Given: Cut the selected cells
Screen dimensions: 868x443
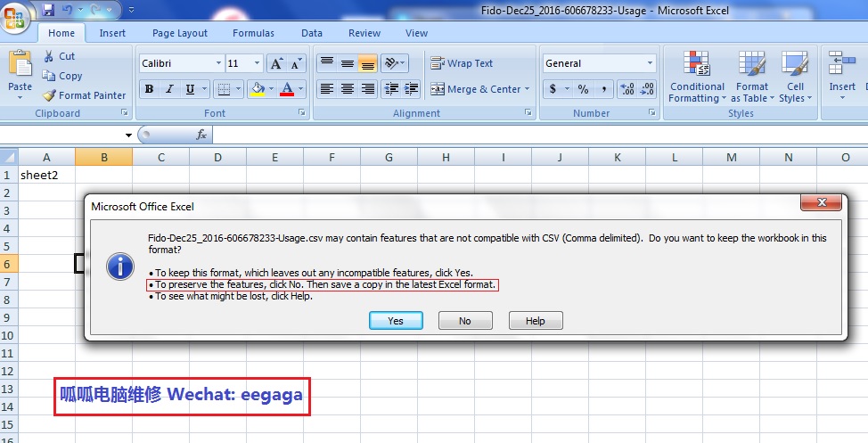Looking at the screenshot, I should [59, 56].
